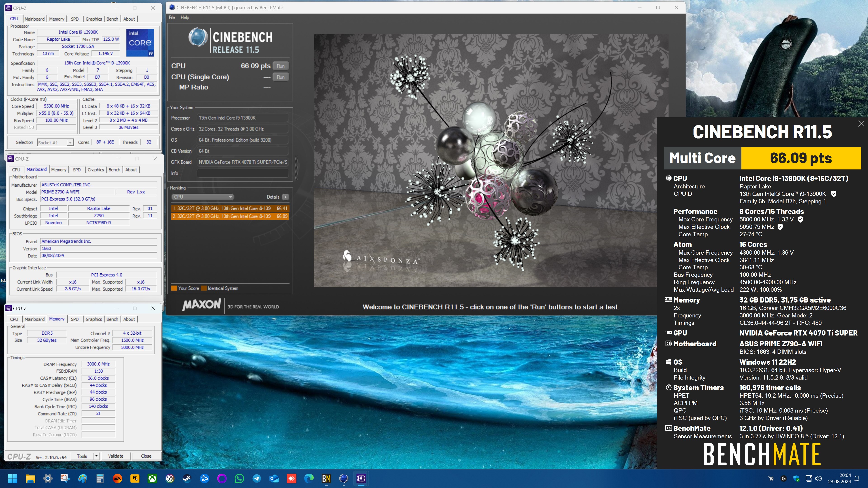The image size is (868, 488).
Task: Select ranking entry scoring 66.09
Action: click(x=230, y=216)
